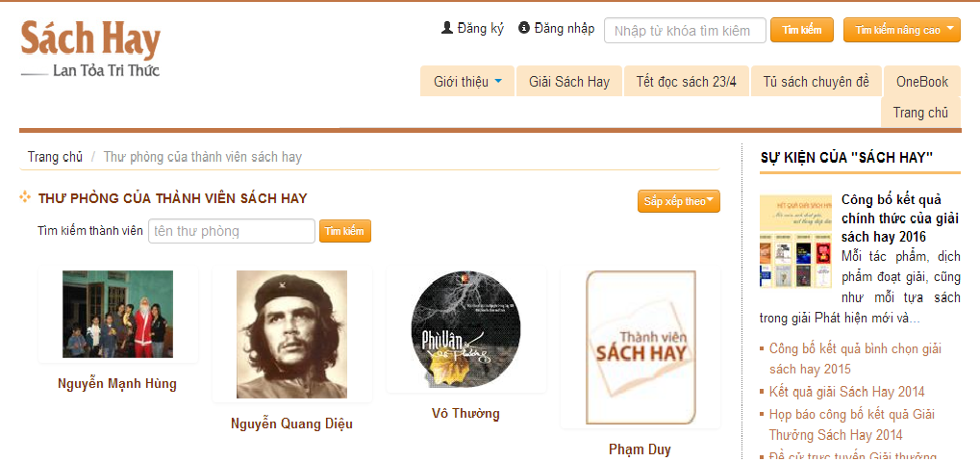Select the Tủ sách chuyên đề menu item
The height and width of the screenshot is (462, 980).
[816, 81]
